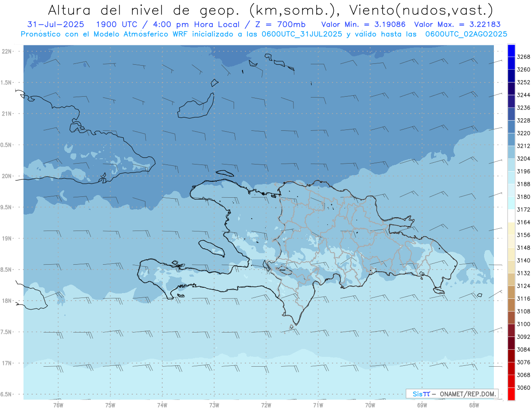Click the '17N' latitude label

8,363
